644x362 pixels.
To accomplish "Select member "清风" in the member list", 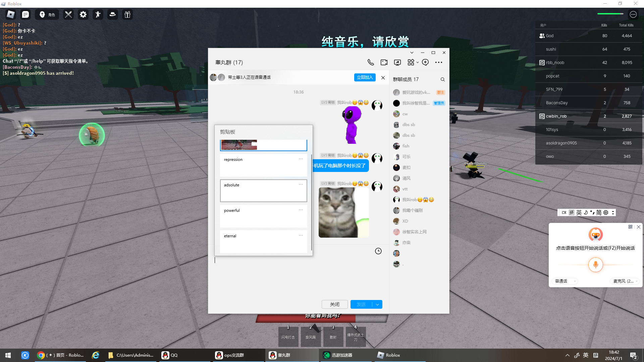I will click(419, 178).
